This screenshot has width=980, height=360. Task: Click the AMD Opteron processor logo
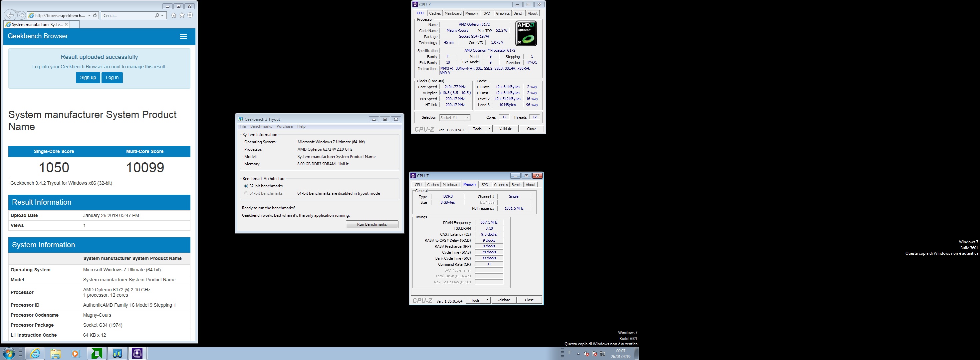pyautogui.click(x=526, y=34)
